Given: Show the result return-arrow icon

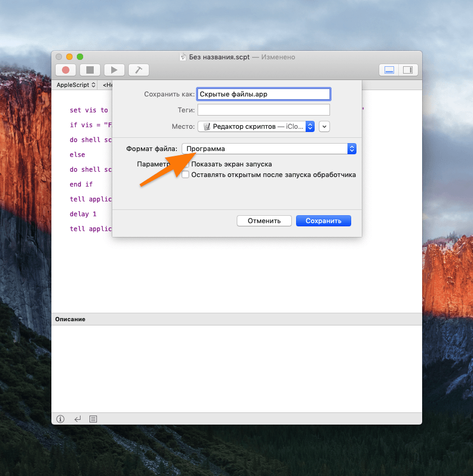Looking at the screenshot, I should point(78,419).
